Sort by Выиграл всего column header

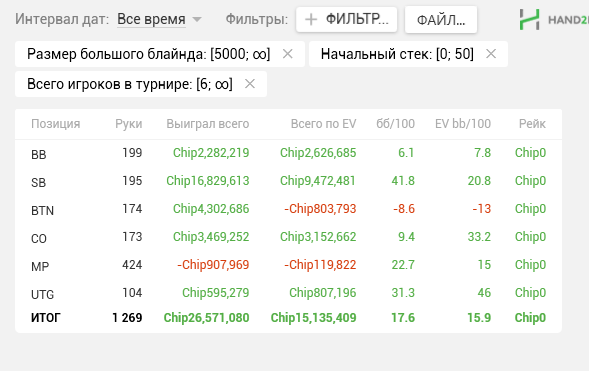pos(208,124)
